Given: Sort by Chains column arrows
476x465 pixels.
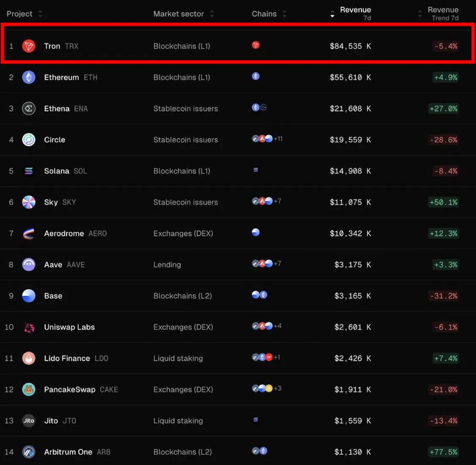Looking at the screenshot, I should [x=284, y=14].
